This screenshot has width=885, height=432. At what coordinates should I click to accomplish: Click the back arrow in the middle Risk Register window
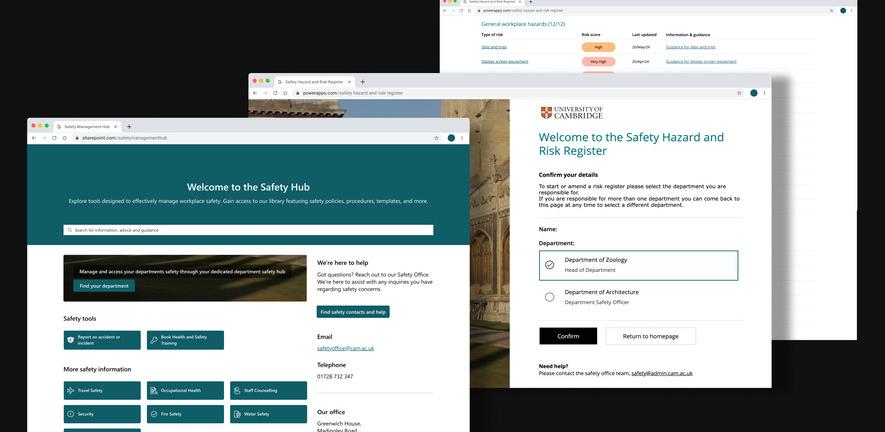255,93
